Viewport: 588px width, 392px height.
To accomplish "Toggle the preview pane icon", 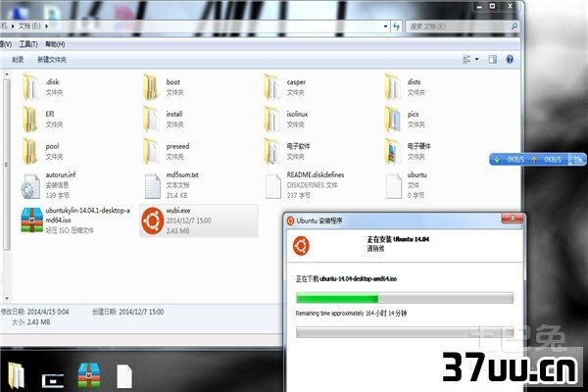I will pyautogui.click(x=492, y=59).
